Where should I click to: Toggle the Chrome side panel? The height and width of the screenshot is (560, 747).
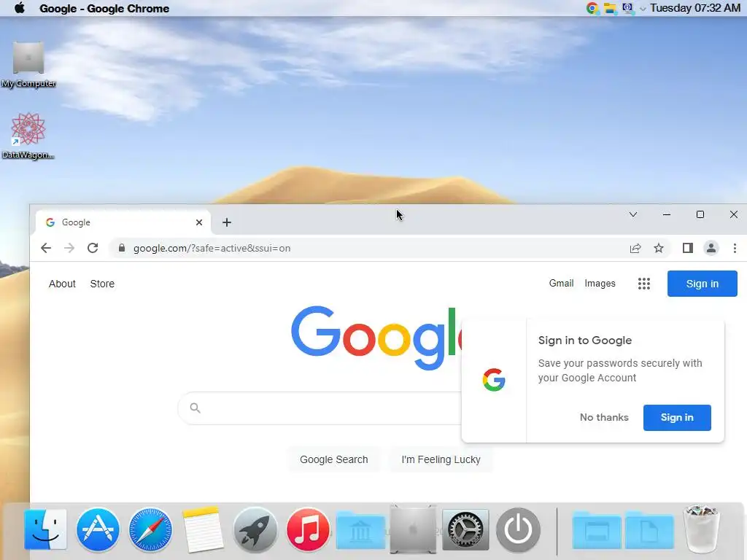click(x=687, y=248)
